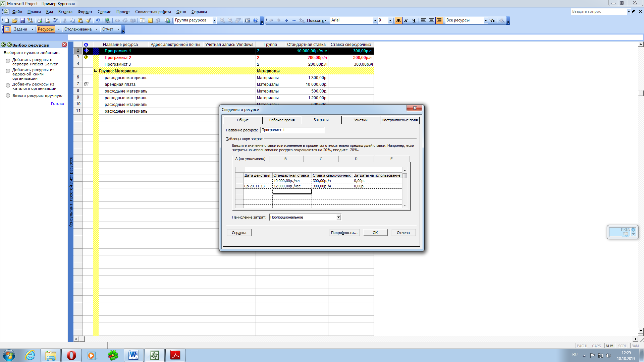Click the Undo arrow icon
This screenshot has width=644, height=362.
[98, 20]
